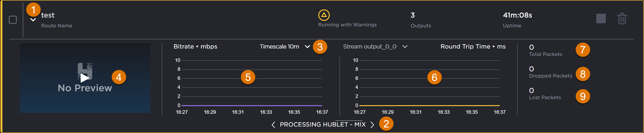Click the PROCESSING HUBLET - MIX label
The image size is (644, 133).
pyautogui.click(x=323, y=125)
